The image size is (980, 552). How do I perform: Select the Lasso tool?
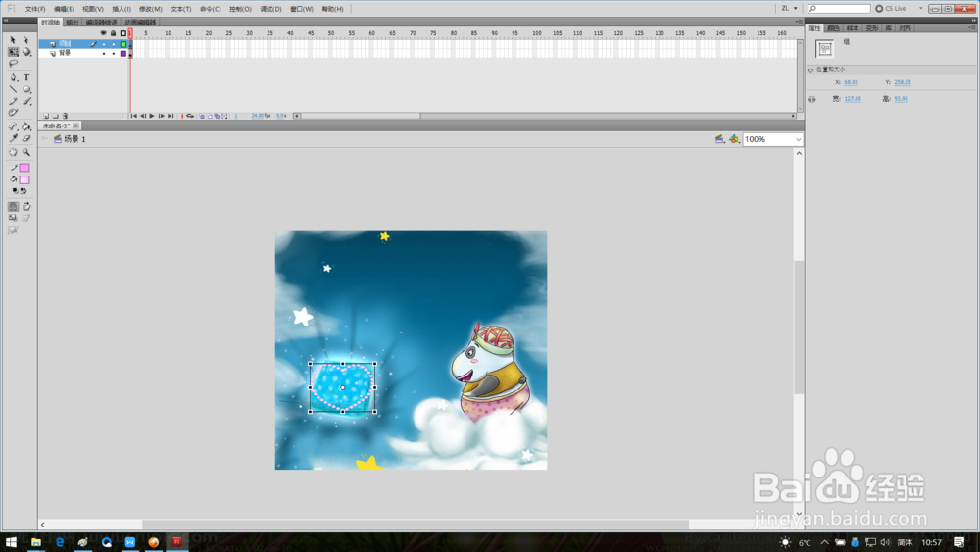(13, 64)
